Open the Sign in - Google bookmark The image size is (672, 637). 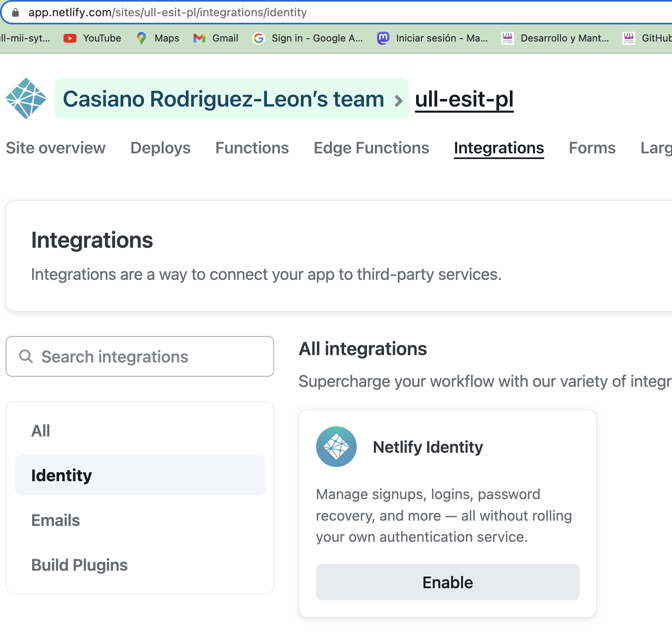click(x=308, y=38)
